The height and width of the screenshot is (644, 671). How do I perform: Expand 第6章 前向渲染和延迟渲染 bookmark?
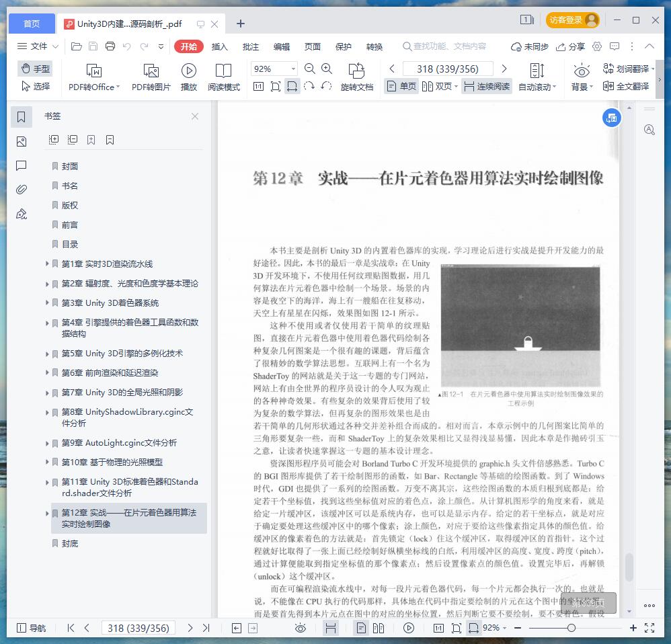click(47, 372)
